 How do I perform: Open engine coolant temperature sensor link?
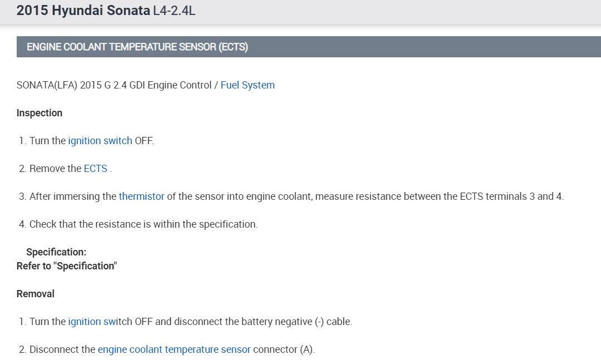click(x=174, y=350)
